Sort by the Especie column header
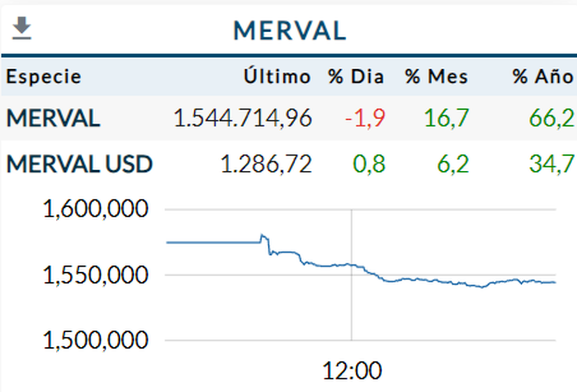 coord(44,77)
